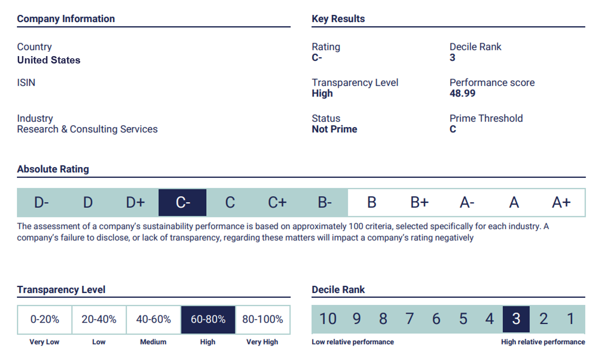Click the 0-20% transparency segment
Viewport: 596px width, 364px height.
pyautogui.click(x=45, y=320)
